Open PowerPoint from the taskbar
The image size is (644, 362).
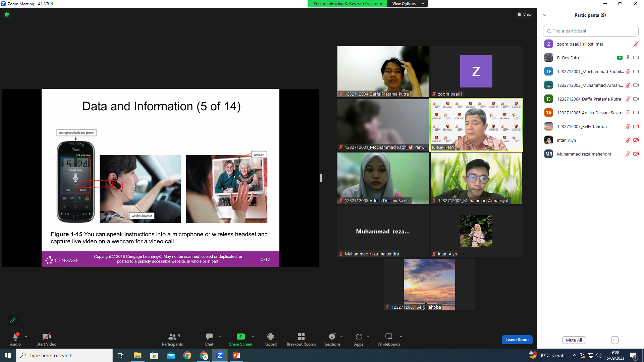click(x=236, y=355)
